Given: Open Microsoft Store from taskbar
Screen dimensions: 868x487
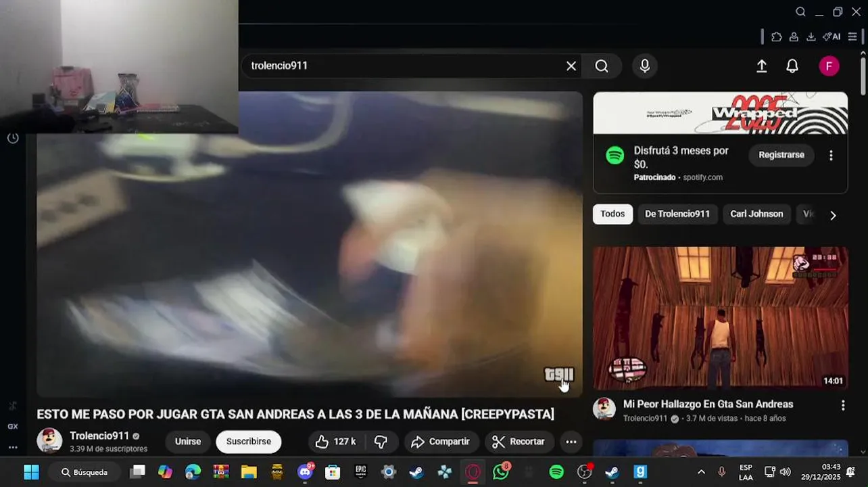Looking at the screenshot, I should click(333, 472).
